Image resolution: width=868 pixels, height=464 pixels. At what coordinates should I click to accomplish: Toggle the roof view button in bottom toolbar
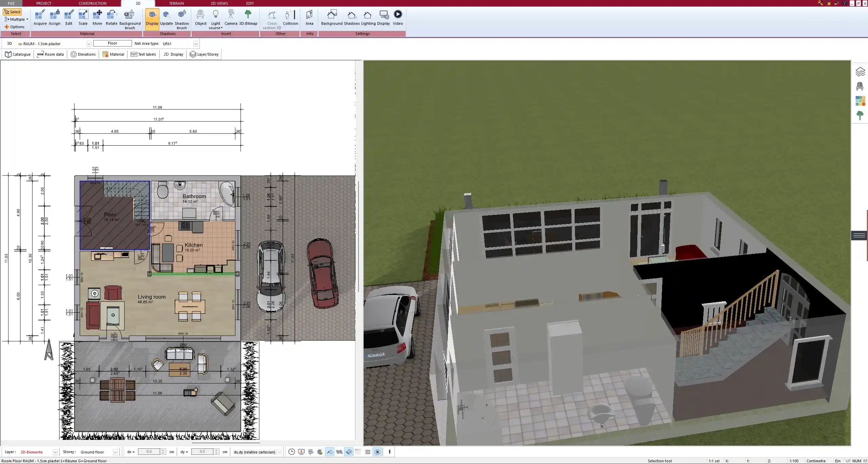(x=329, y=452)
